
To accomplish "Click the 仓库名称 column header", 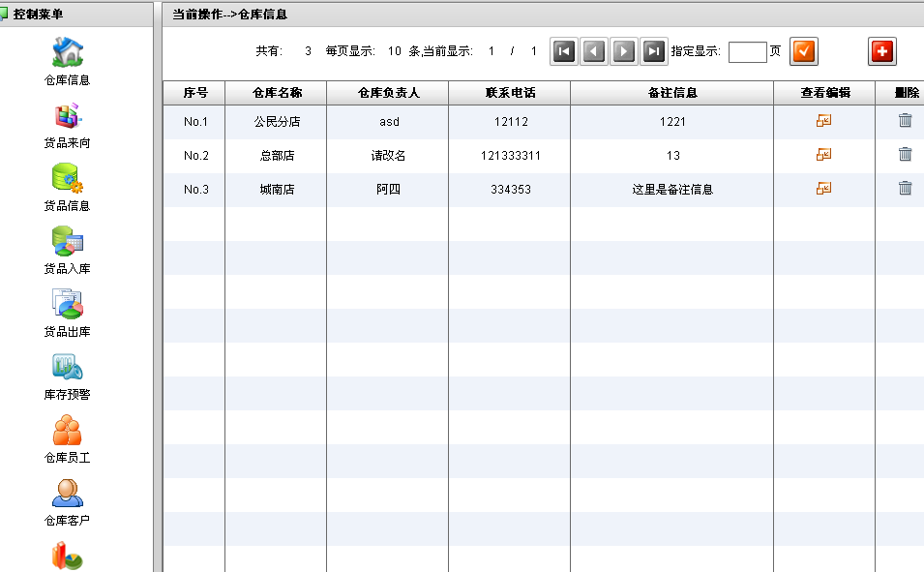I will (x=276, y=93).
